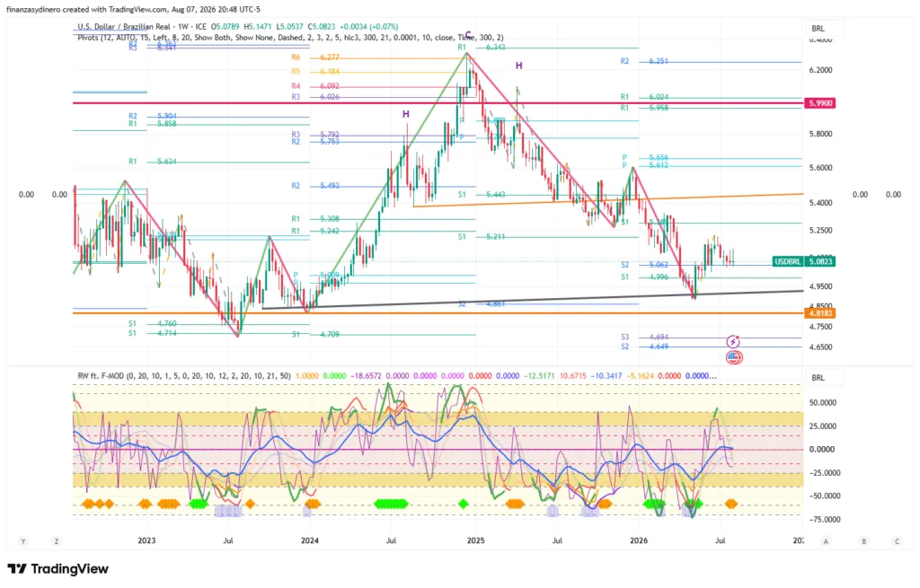The width and height of the screenshot is (920, 588).
Task: Click the 50.0000 indicator axis label
Action: (x=822, y=403)
